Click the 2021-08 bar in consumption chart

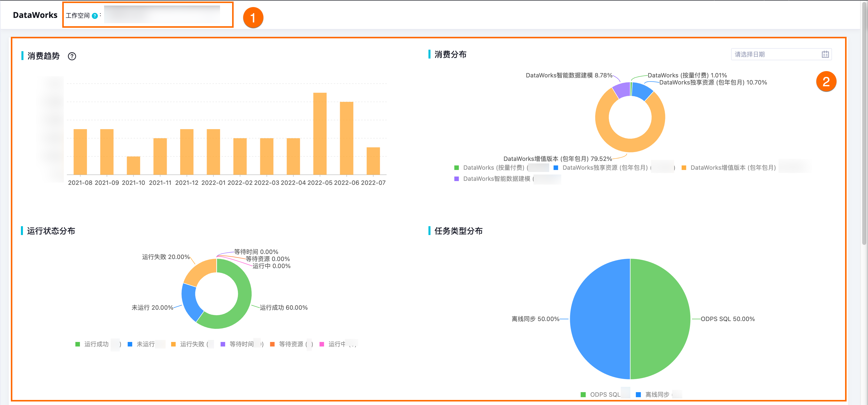click(80, 152)
